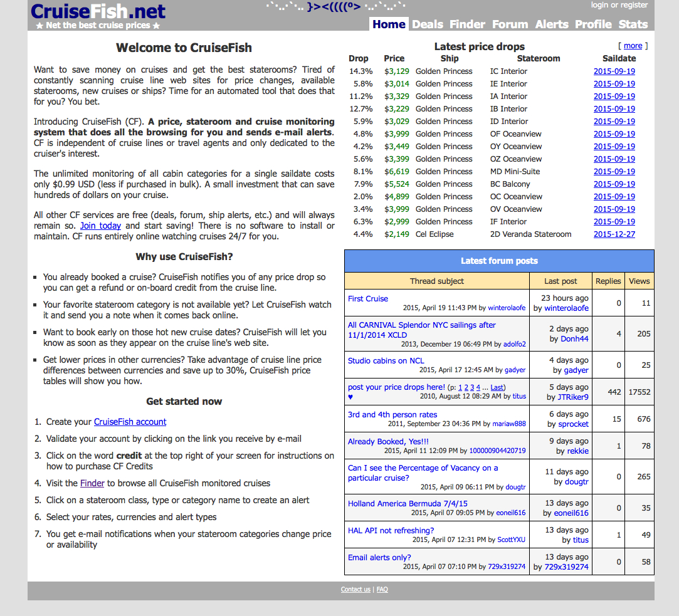Open the CruiseFish account link
This screenshot has height=616, width=679.
130,422
